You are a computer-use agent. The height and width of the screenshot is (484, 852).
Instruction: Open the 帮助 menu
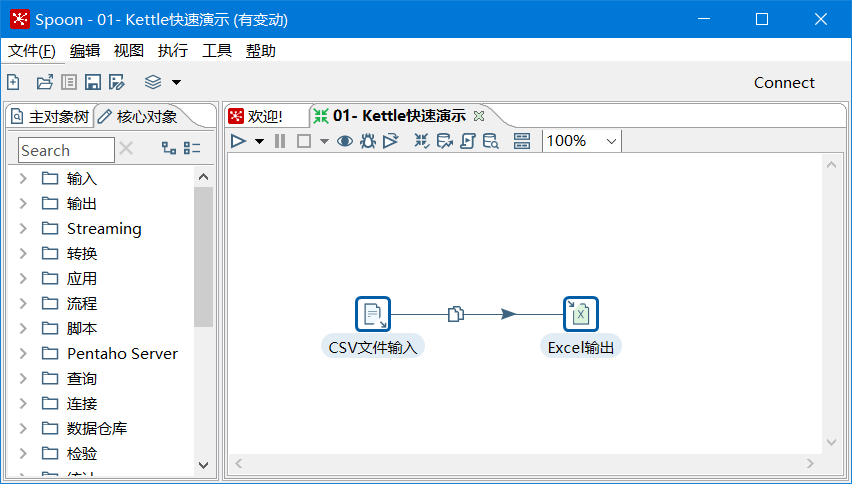(x=261, y=51)
